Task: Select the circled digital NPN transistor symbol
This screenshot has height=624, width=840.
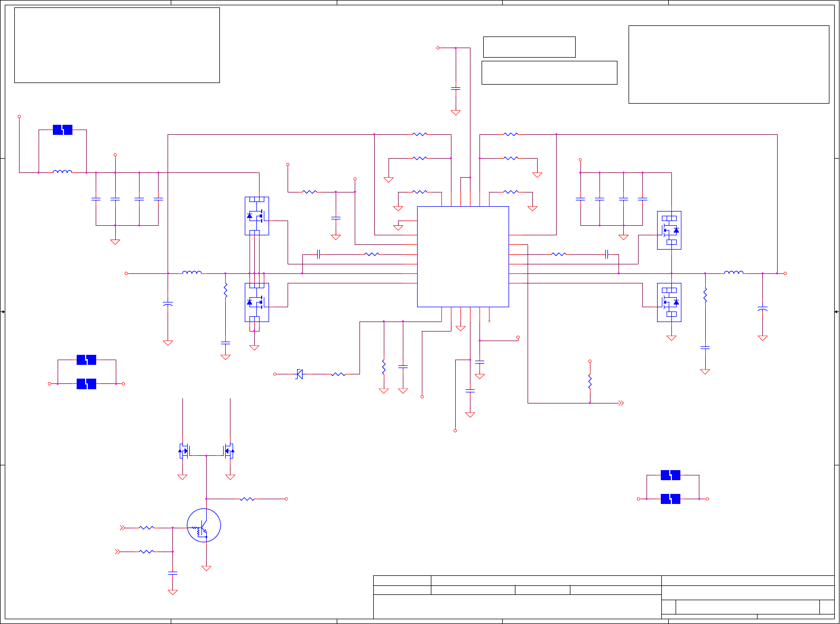Action: point(204,525)
